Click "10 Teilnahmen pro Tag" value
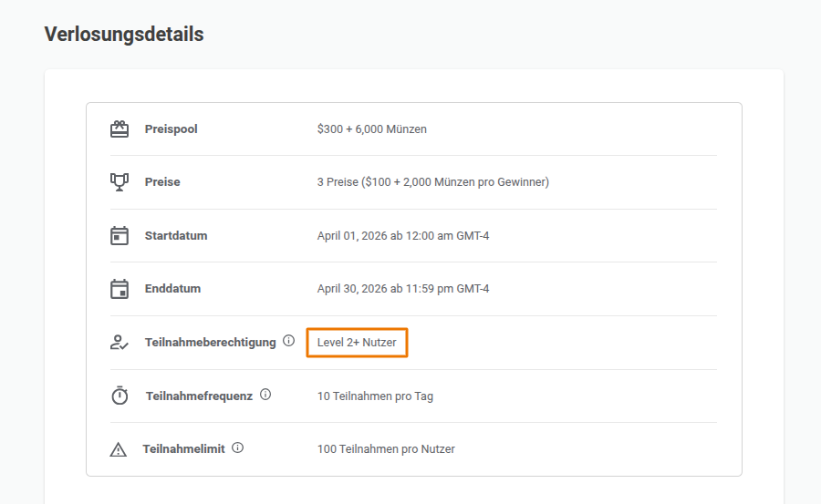This screenshot has width=821, height=504. tap(375, 396)
